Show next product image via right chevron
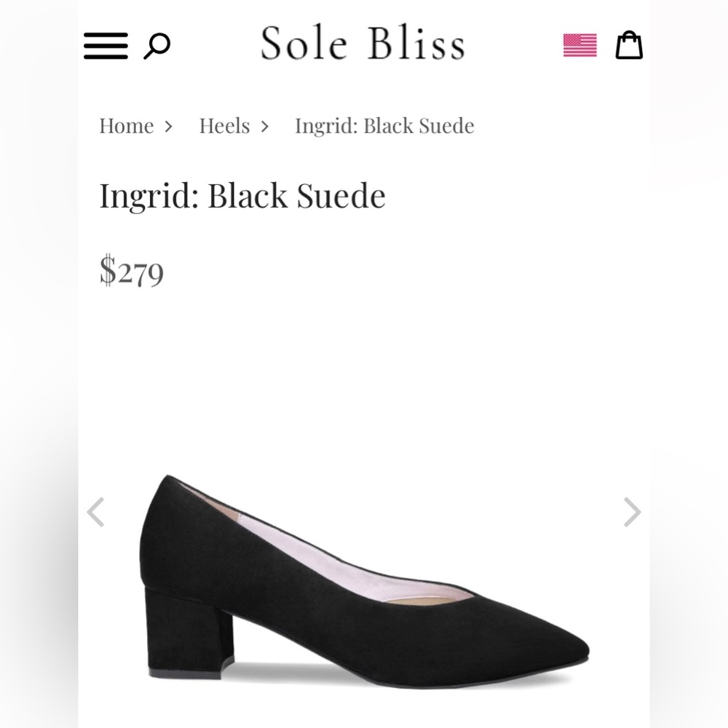Screen dimensions: 728x728 pyautogui.click(x=631, y=513)
